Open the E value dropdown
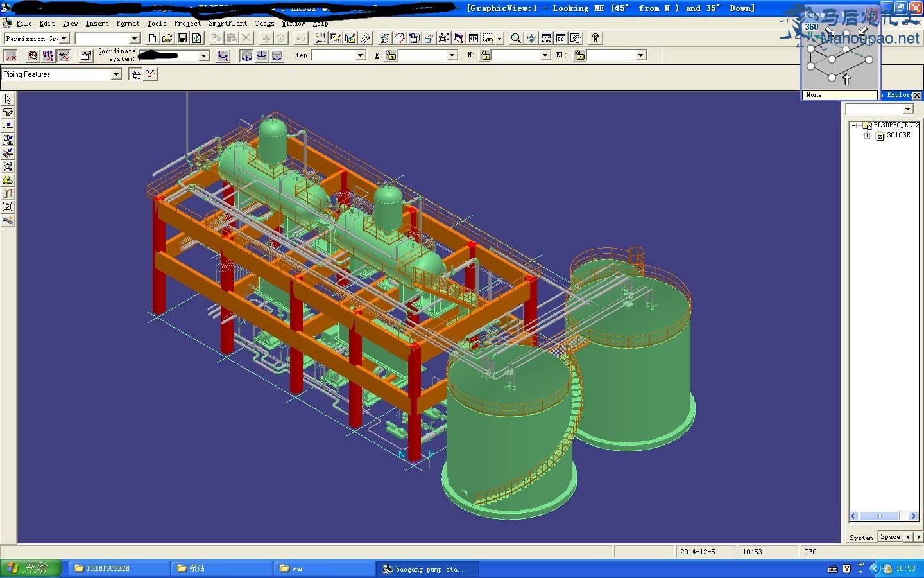The image size is (924, 578). [x=452, y=56]
